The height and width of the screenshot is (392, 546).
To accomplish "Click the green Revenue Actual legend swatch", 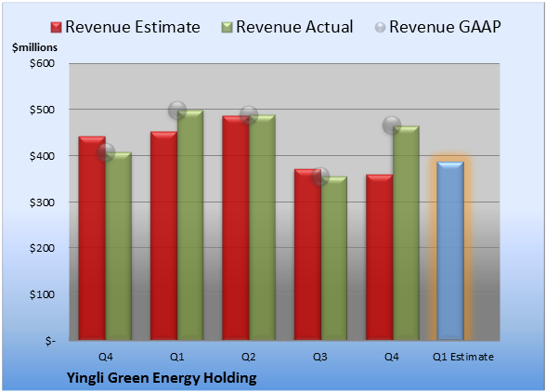I will (x=227, y=27).
